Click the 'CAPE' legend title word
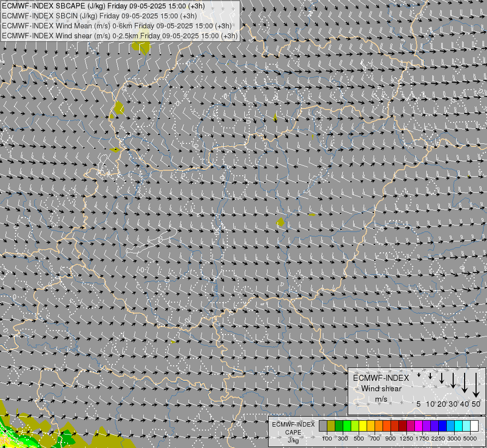Viewport: 487px width, 448px height. click(x=293, y=433)
